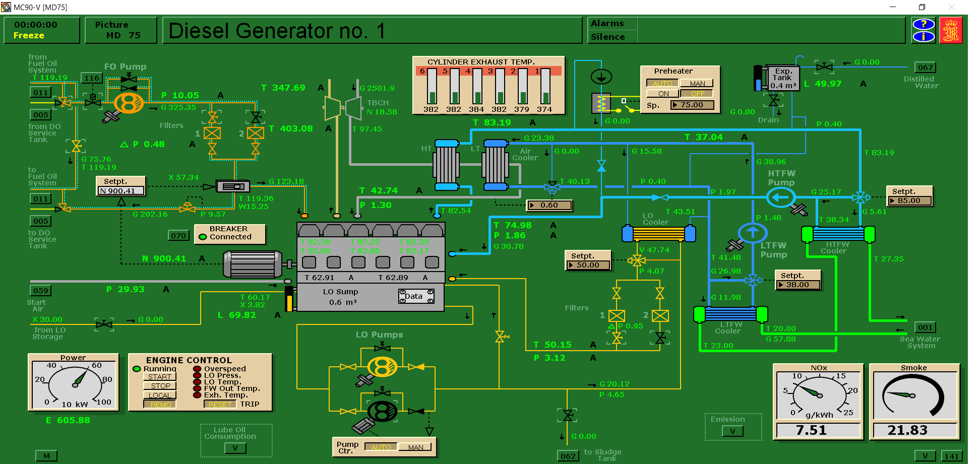
Task: Open the Alarms panel
Action: click(x=607, y=24)
